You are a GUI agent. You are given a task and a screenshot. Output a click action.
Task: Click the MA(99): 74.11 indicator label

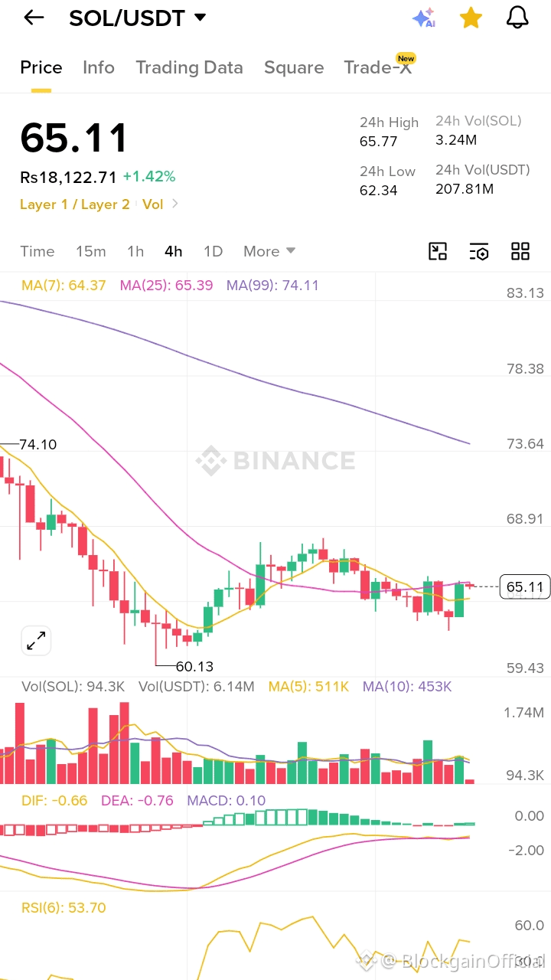(x=272, y=286)
